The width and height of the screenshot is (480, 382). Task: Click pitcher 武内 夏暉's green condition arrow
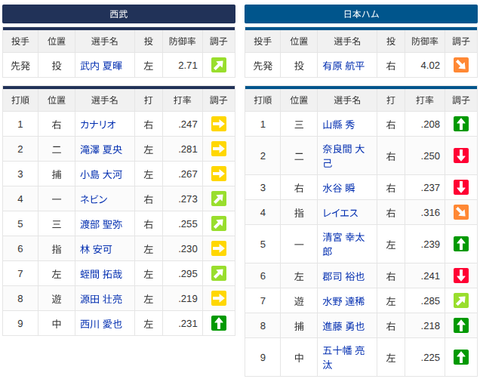pyautogui.click(x=219, y=65)
